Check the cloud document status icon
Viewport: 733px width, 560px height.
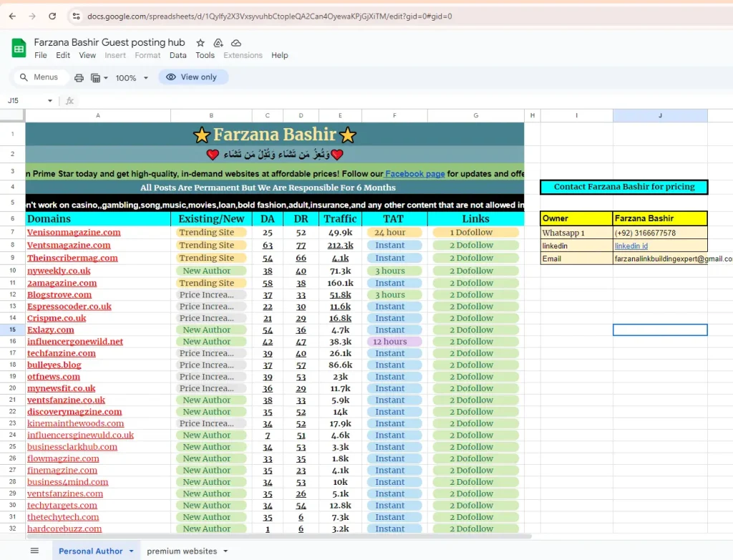click(x=236, y=43)
